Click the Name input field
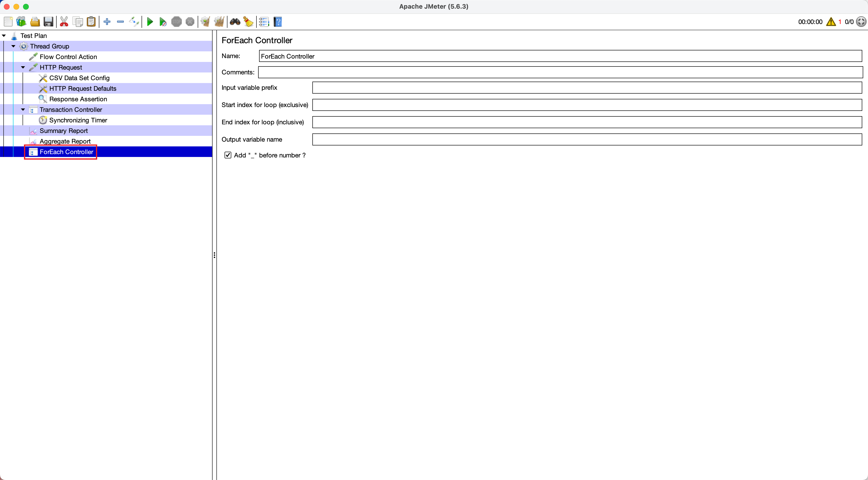Image resolution: width=868 pixels, height=480 pixels. click(x=560, y=56)
